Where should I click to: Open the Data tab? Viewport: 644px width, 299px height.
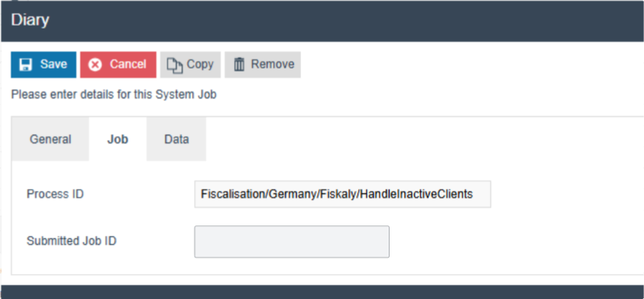pos(177,139)
